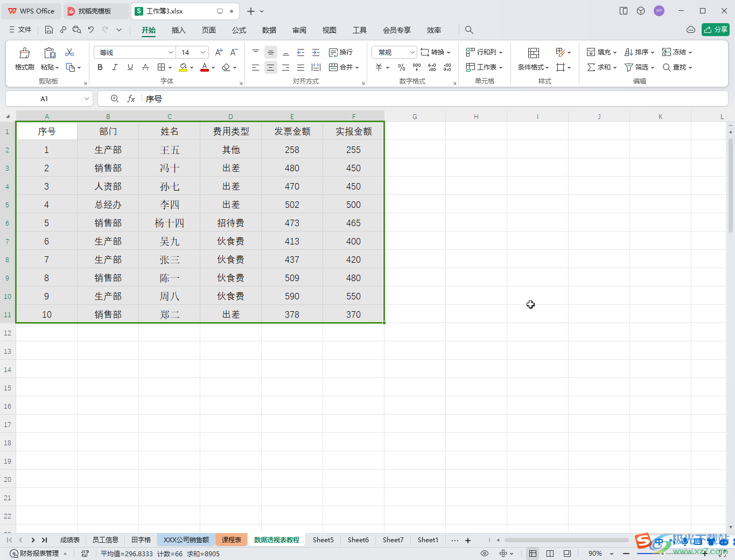Increase font size with the A+ icon
This screenshot has height=560, width=735.
coord(219,52)
